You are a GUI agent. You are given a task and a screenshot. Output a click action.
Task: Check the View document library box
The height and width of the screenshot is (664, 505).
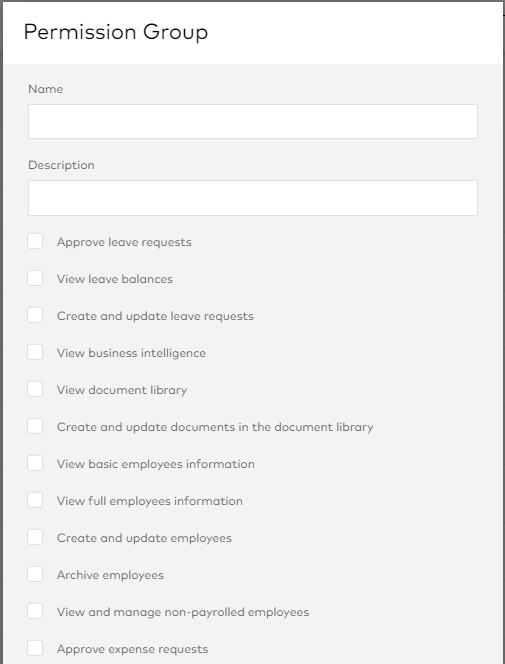point(35,389)
